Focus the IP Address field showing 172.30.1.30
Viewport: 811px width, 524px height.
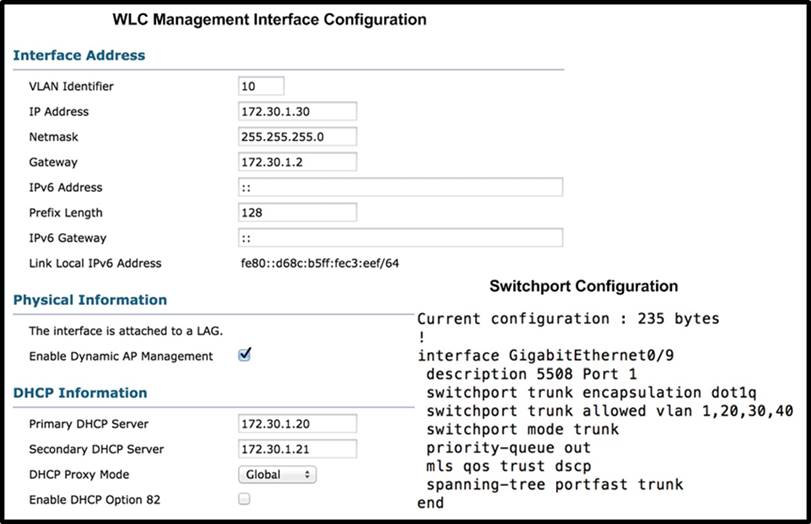point(297,112)
